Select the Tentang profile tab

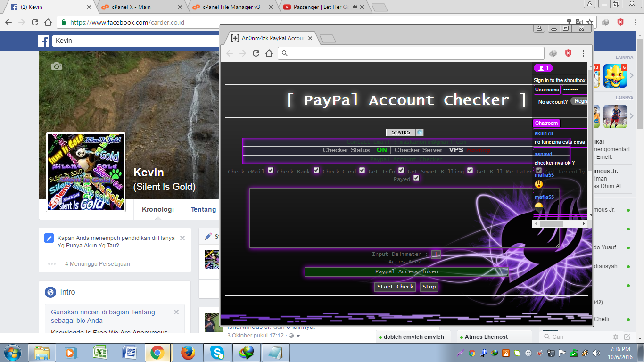(203, 209)
